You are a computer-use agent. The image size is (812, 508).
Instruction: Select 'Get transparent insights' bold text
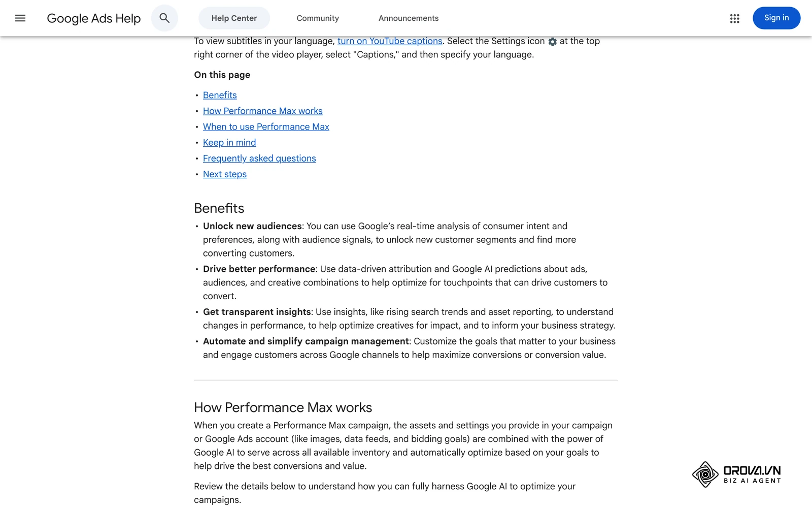tap(257, 312)
